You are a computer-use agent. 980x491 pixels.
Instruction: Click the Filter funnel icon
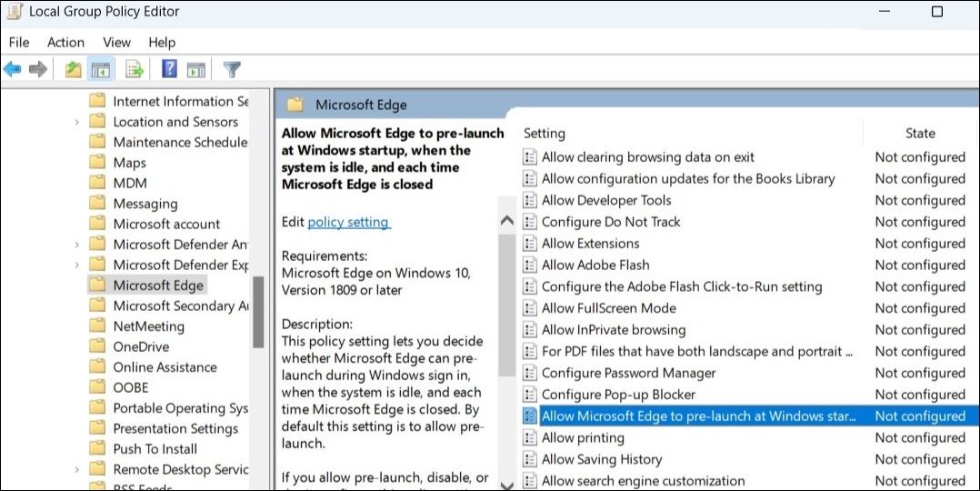pyautogui.click(x=232, y=70)
